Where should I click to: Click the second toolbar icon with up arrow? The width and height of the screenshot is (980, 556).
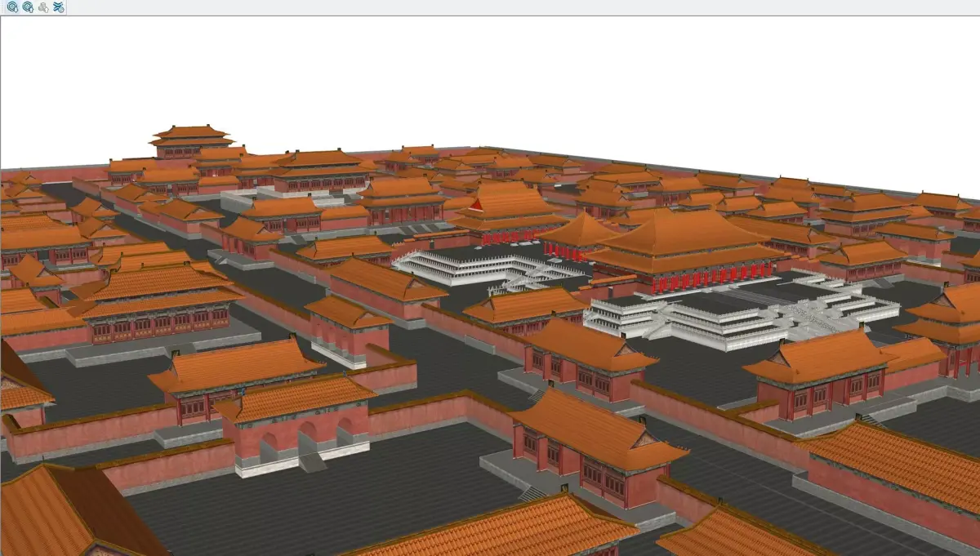pyautogui.click(x=28, y=7)
